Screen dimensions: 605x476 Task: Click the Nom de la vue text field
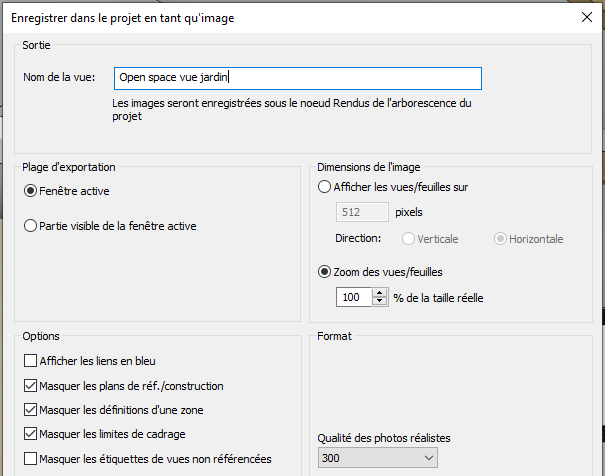pyautogui.click(x=298, y=78)
